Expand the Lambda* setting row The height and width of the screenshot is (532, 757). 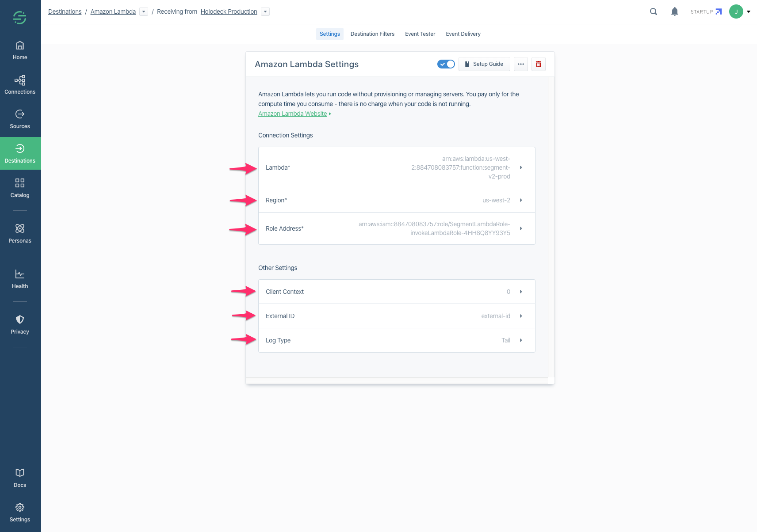point(397,167)
